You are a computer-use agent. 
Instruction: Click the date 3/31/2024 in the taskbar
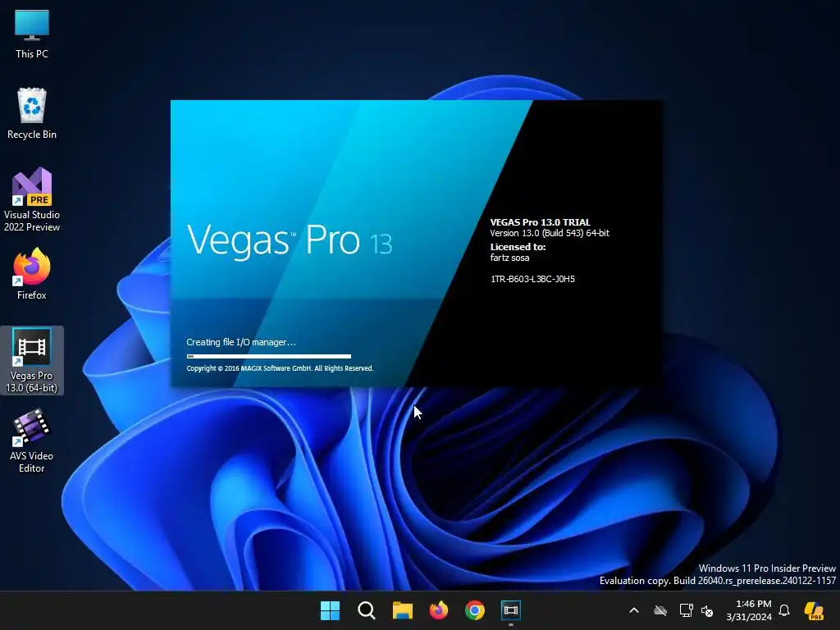click(x=749, y=617)
